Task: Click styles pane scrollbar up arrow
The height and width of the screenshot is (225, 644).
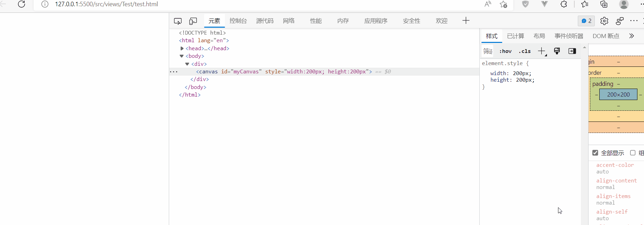Action: coord(585,47)
